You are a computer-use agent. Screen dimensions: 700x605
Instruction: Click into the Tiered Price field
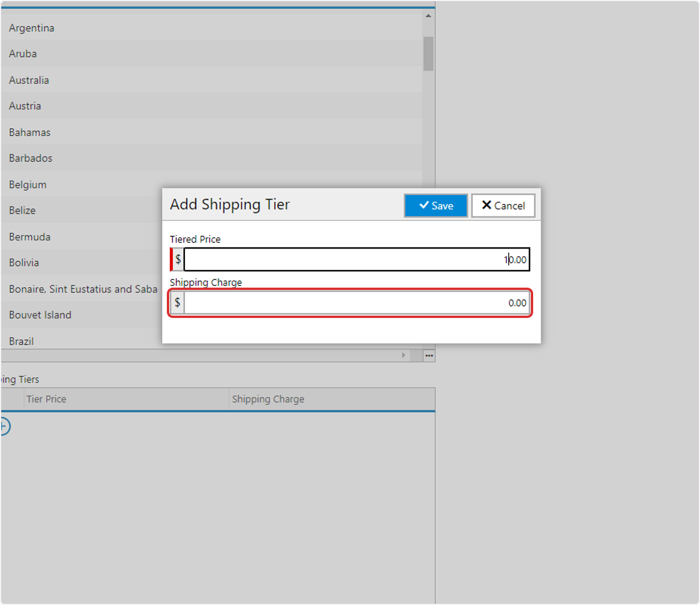tap(356, 260)
